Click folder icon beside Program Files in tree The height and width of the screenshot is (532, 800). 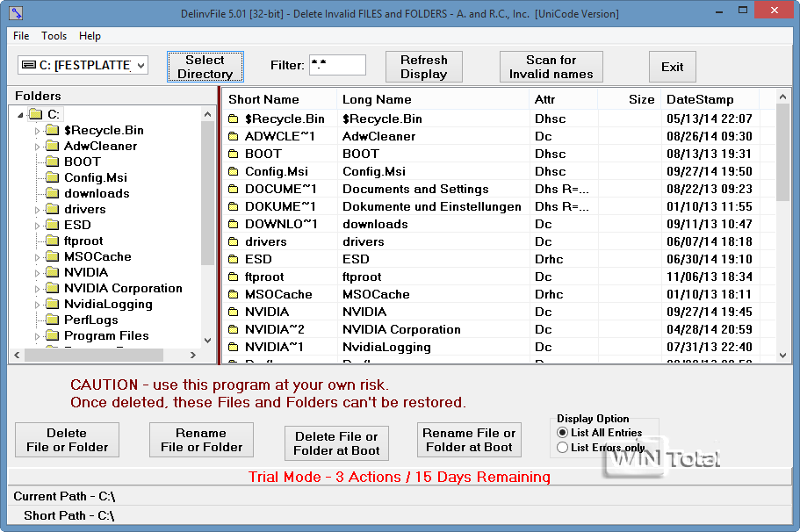pyautogui.click(x=52, y=335)
